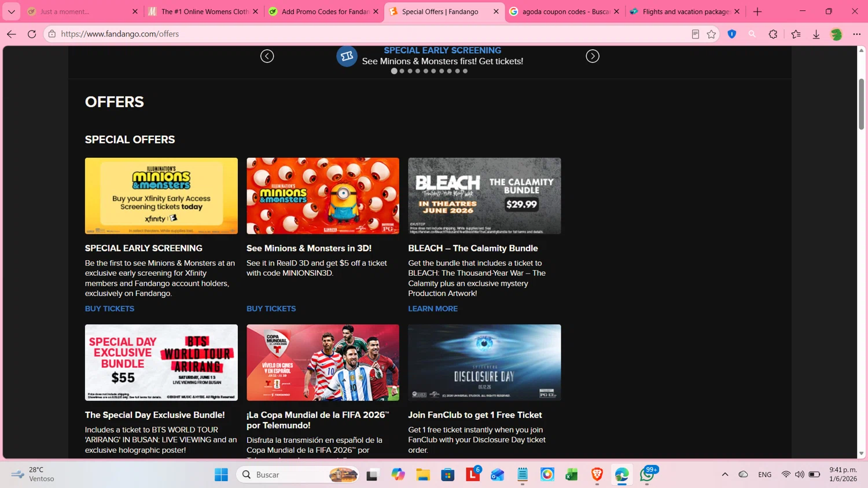Image resolution: width=868 pixels, height=488 pixels.
Task: Open a new browser tab
Action: [x=757, y=12]
